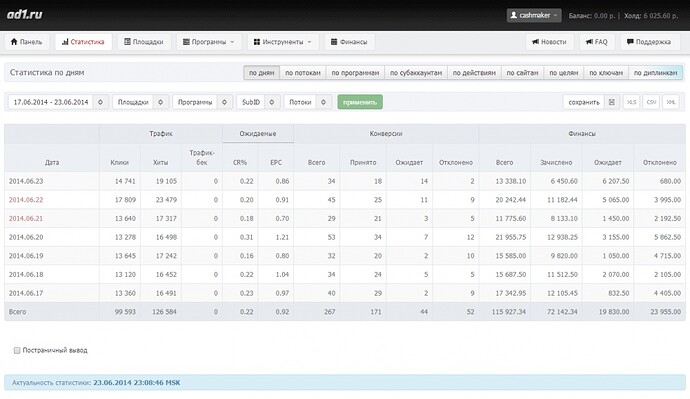This screenshot has height=399, width=690.
Task: Sort by the CR% column header
Action: (240, 162)
